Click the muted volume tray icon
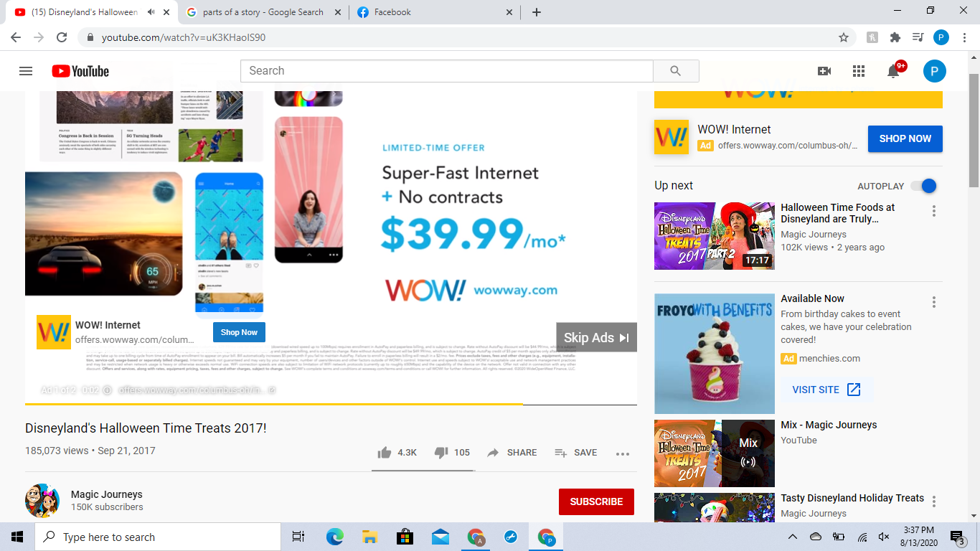 (x=884, y=537)
